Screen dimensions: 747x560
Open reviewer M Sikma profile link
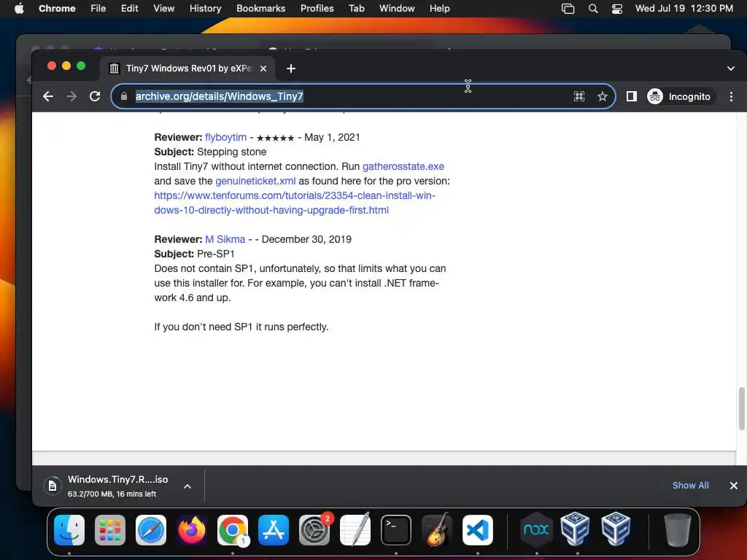click(225, 239)
